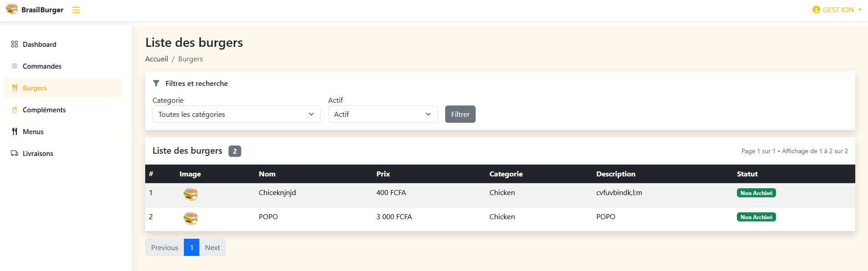Screen dimensions: 868x271
Task: Open the Actif status dropdown
Action: pos(383,114)
